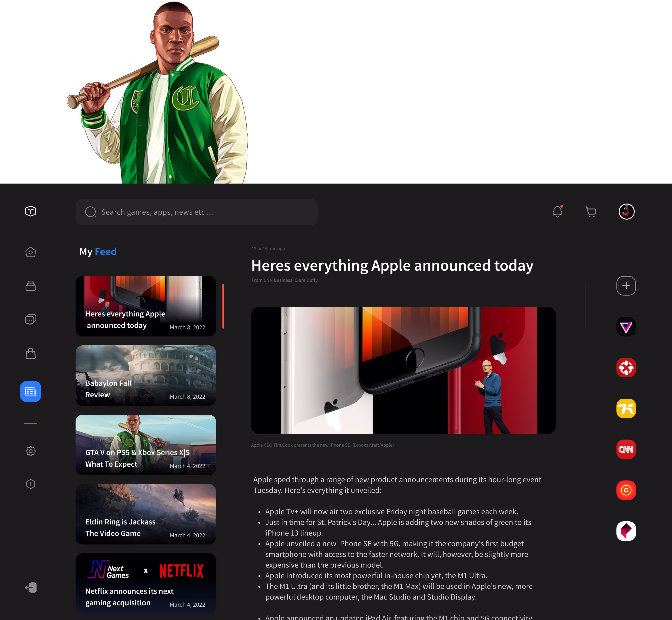Select The Verge purple triangle source
This screenshot has width=672, height=620.
626,327
